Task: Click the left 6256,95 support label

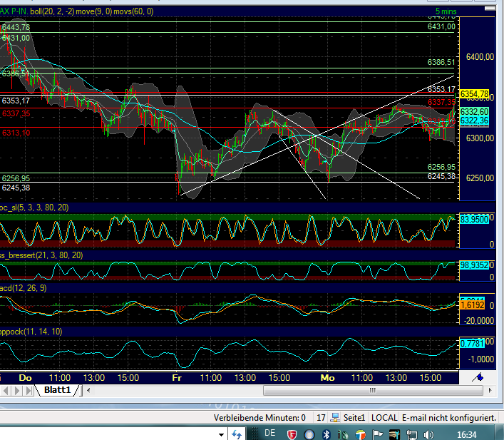Action: coord(16,178)
